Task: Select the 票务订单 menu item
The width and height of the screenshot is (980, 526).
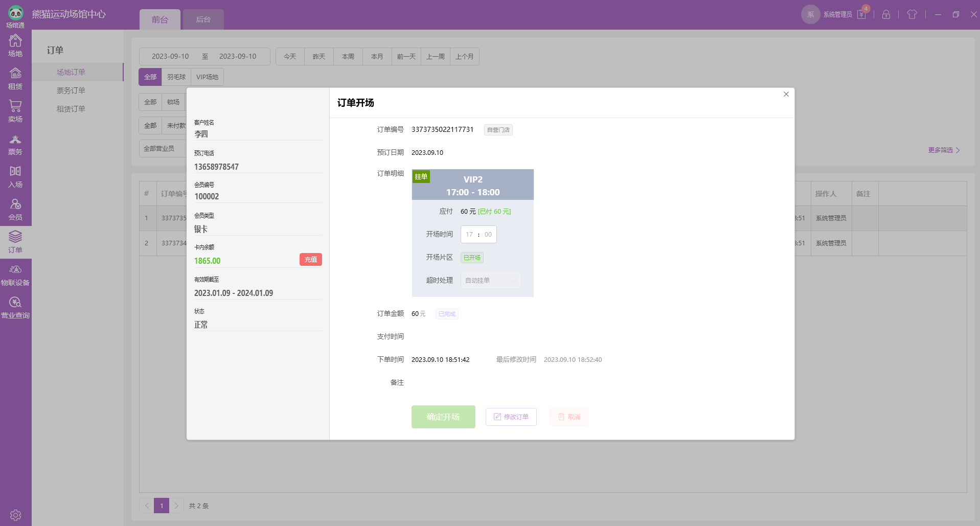Action: pos(71,90)
